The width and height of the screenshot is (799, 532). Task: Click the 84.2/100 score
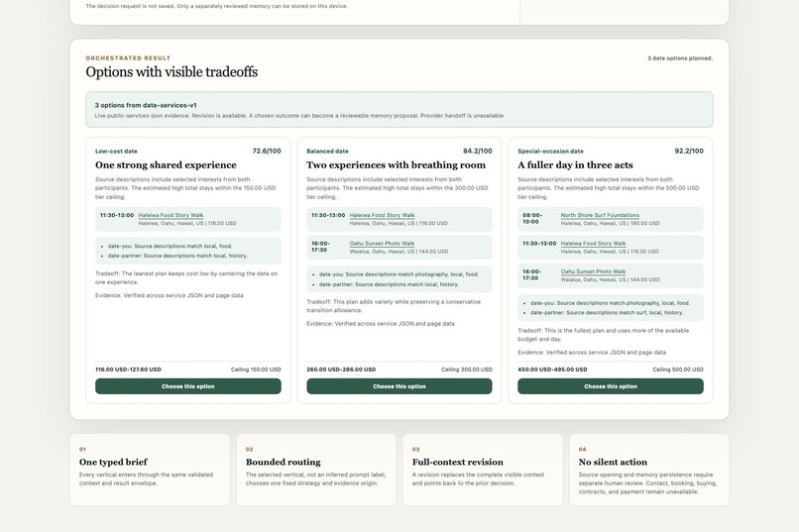point(478,151)
